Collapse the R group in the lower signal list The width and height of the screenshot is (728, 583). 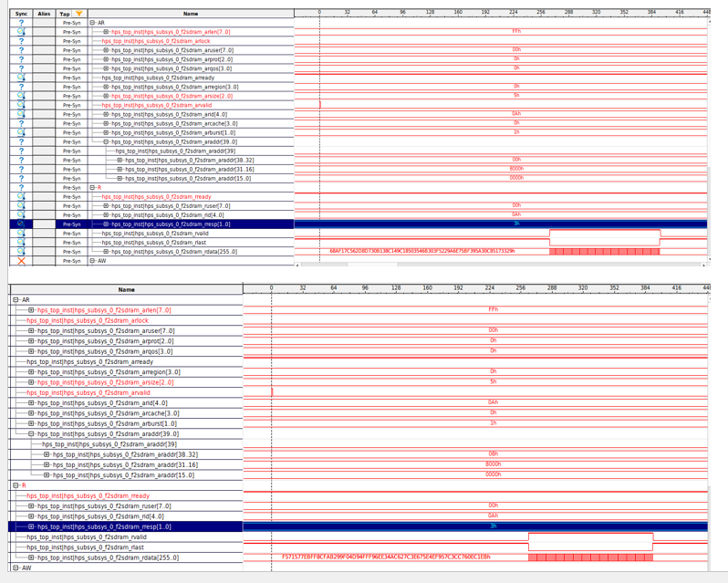click(x=16, y=485)
